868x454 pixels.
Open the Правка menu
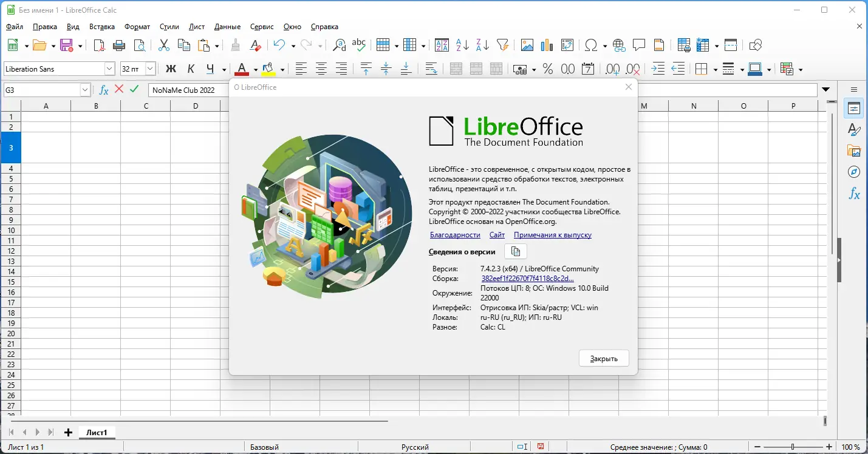[45, 27]
